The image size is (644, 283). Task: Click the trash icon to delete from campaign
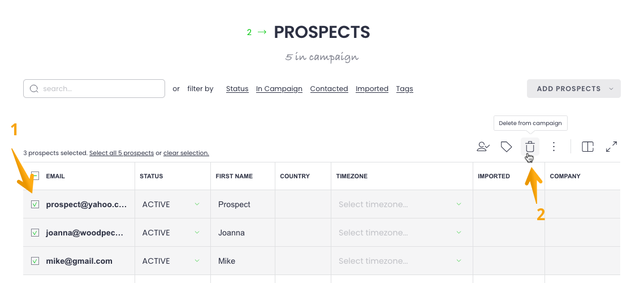tap(530, 147)
